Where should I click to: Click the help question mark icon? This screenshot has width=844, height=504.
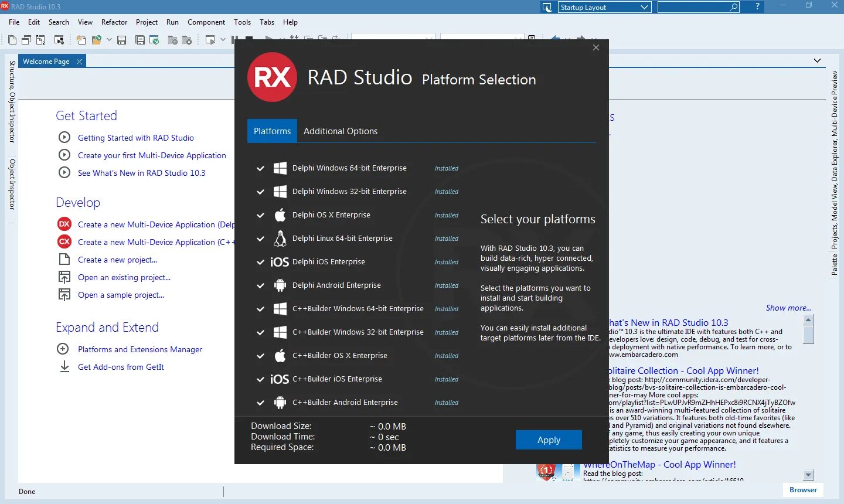pyautogui.click(x=757, y=6)
